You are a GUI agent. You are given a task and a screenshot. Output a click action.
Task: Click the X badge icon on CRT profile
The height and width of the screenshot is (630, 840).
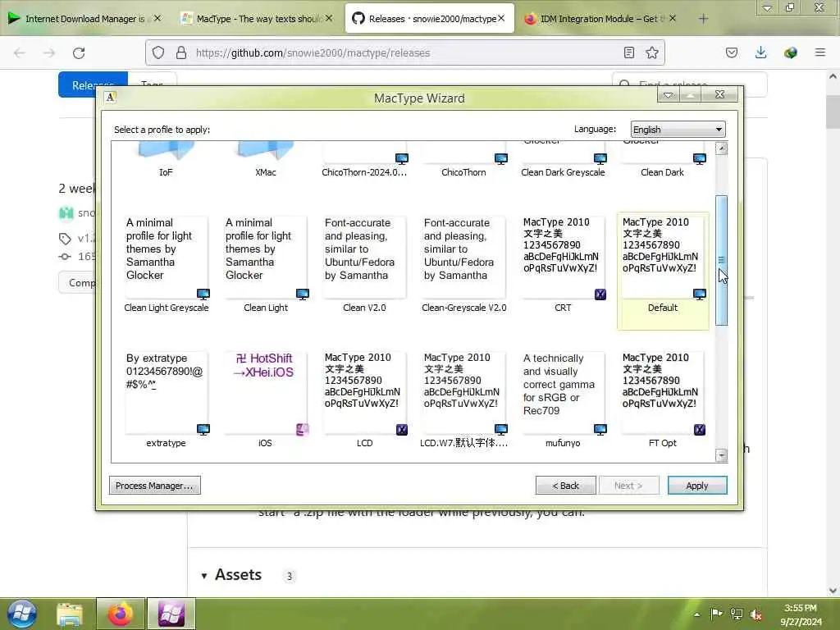point(600,294)
